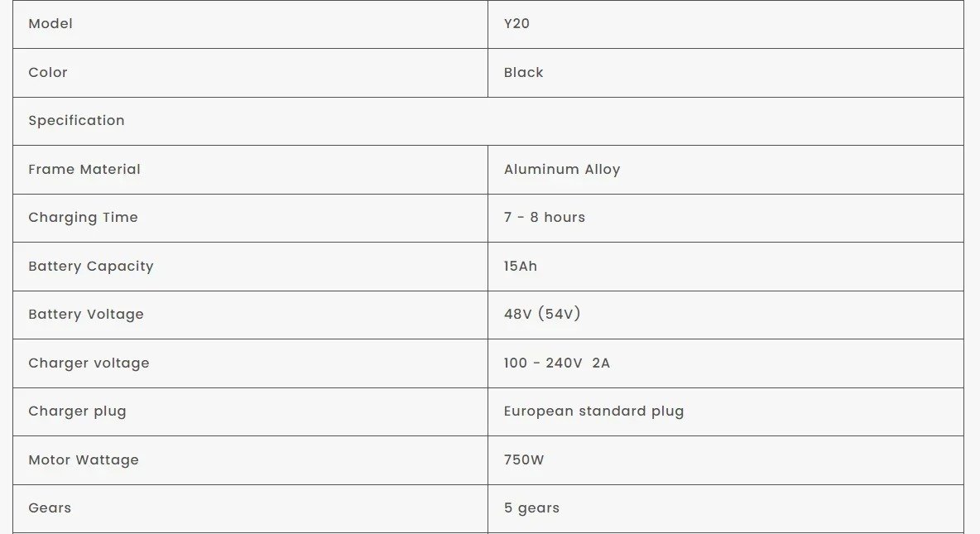Select the '5 gears' value
The width and height of the screenshot is (980, 534).
point(531,508)
